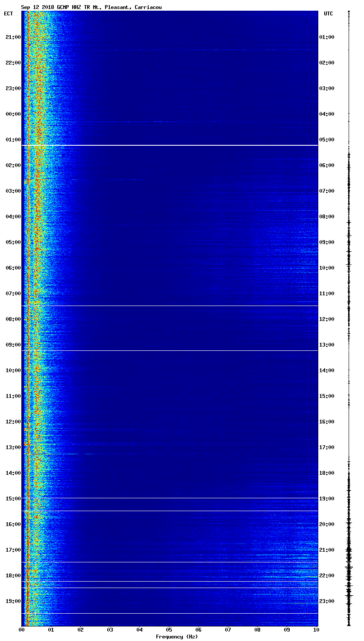Pick the 10:00 label on the UTC axis

327,268
